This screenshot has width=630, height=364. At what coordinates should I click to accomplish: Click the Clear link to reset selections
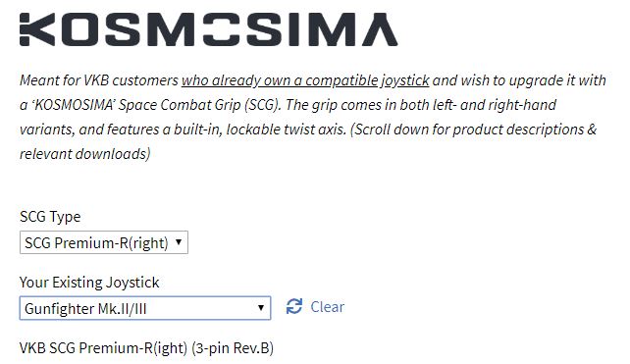coord(327,307)
